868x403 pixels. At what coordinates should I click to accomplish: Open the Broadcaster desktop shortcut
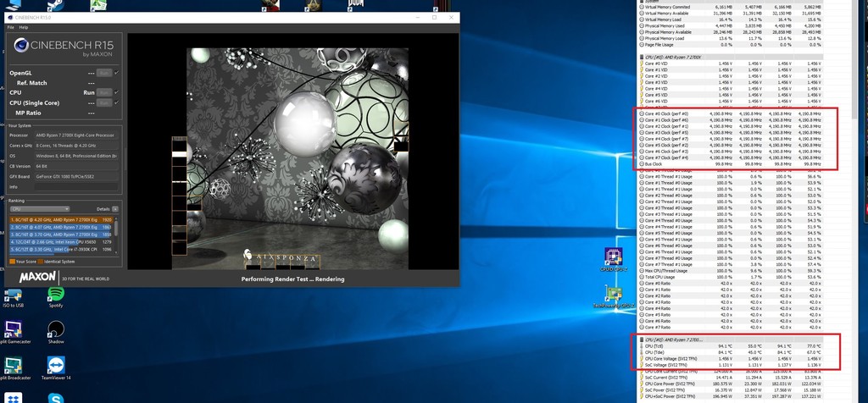[x=15, y=367]
